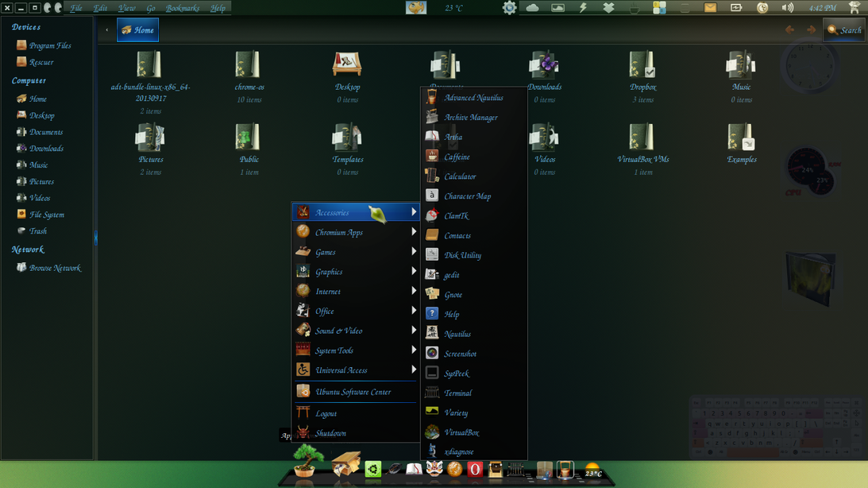Go forward with the right arrow
Viewport: 868px width, 488px height.
(x=811, y=30)
